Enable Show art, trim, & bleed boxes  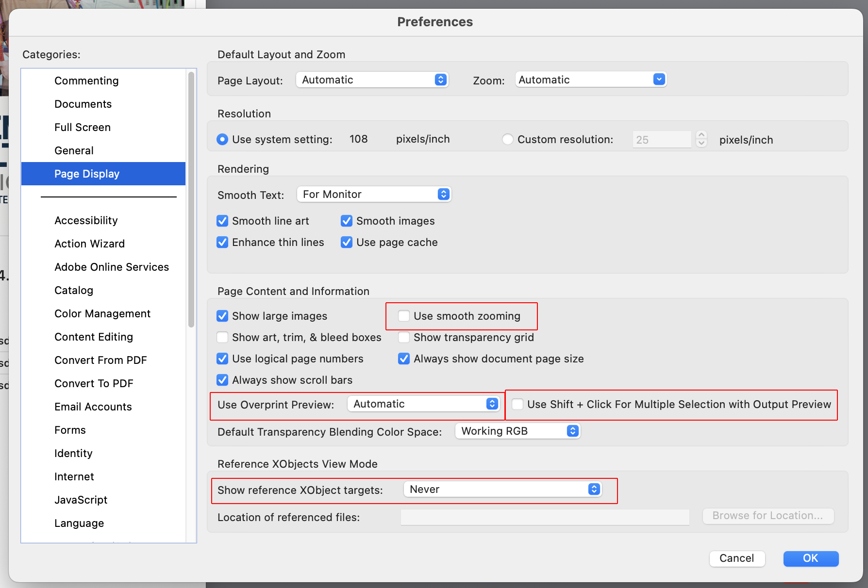(x=222, y=337)
